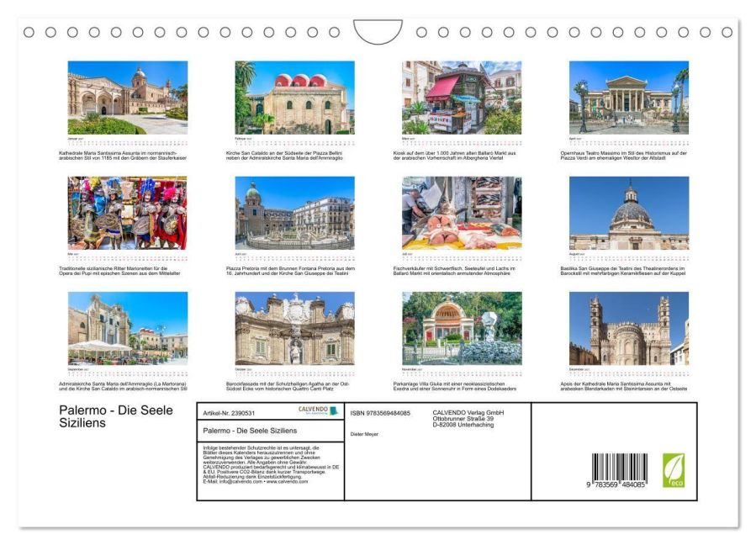Open the Admiralskirche with café umbrellas photo
The height and width of the screenshot is (545, 756).
(128, 329)
